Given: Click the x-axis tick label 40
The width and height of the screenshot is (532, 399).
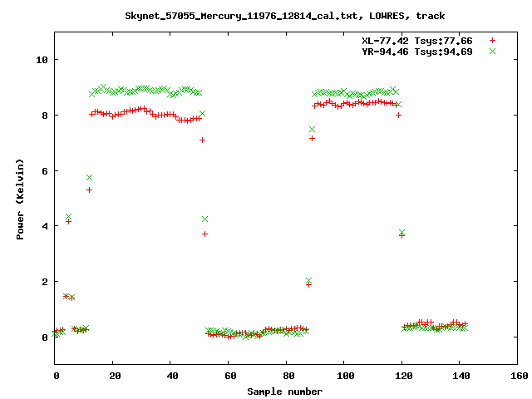Looking at the screenshot, I should [173, 376].
